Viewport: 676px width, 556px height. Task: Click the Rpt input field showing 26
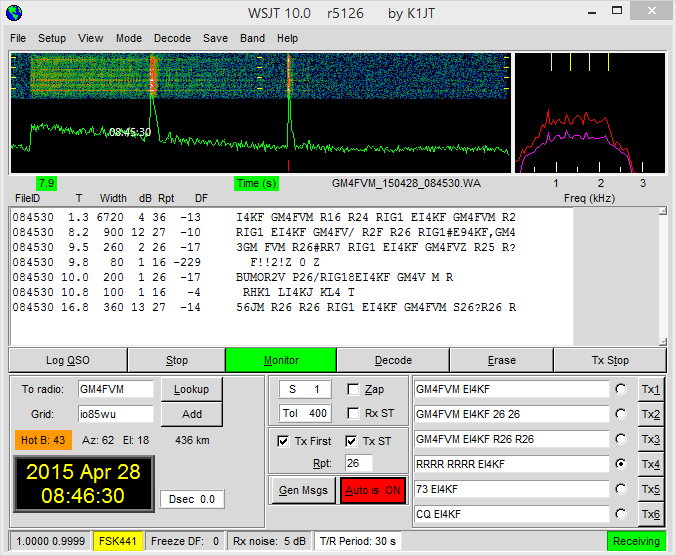point(359,463)
